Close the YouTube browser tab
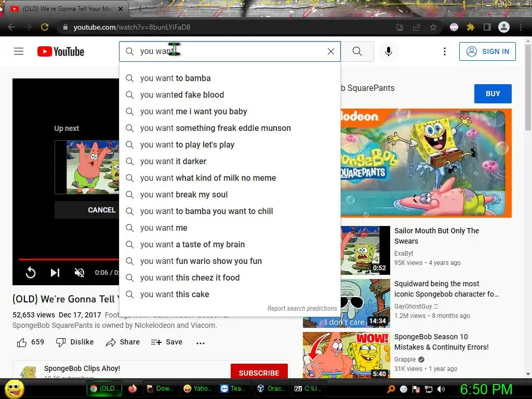The height and width of the screenshot is (399, 532). click(121, 9)
